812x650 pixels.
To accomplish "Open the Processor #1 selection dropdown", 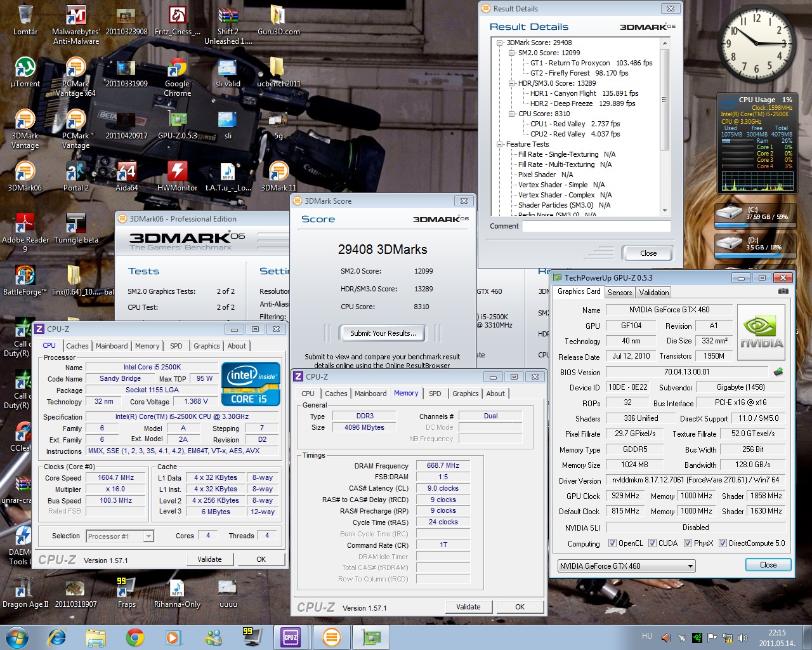I will pyautogui.click(x=120, y=536).
